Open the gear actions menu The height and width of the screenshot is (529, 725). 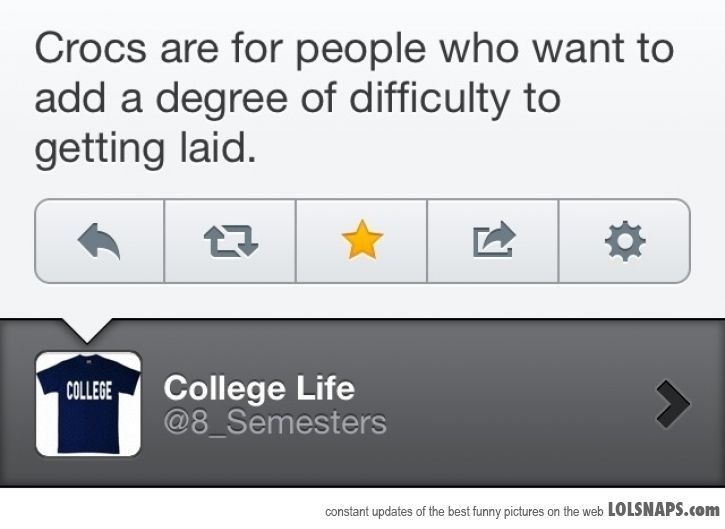tap(624, 241)
